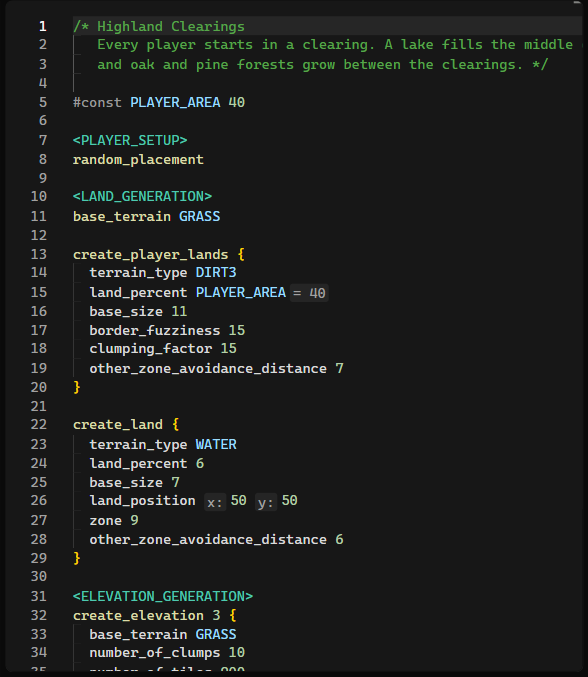Click the comment text 'Highland Clearings'
The image size is (588, 677).
click(171, 26)
